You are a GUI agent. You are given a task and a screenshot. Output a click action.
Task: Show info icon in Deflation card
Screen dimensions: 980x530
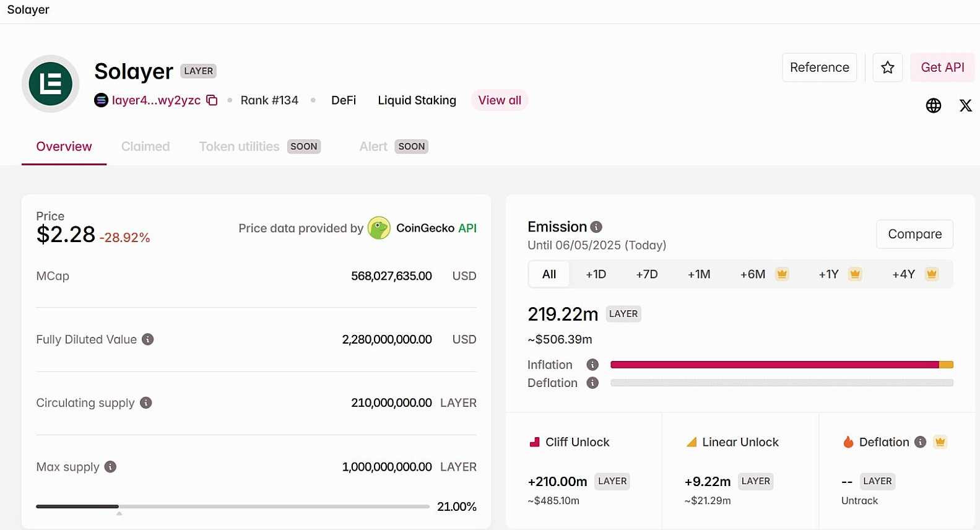tap(921, 442)
